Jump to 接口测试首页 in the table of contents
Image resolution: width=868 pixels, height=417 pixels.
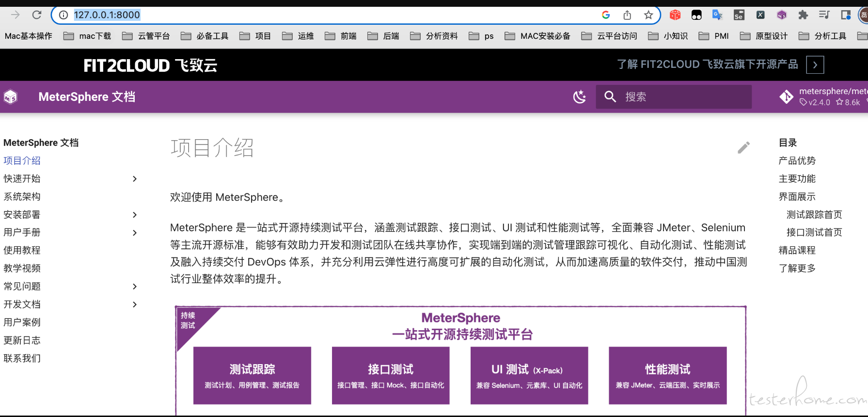[814, 232]
